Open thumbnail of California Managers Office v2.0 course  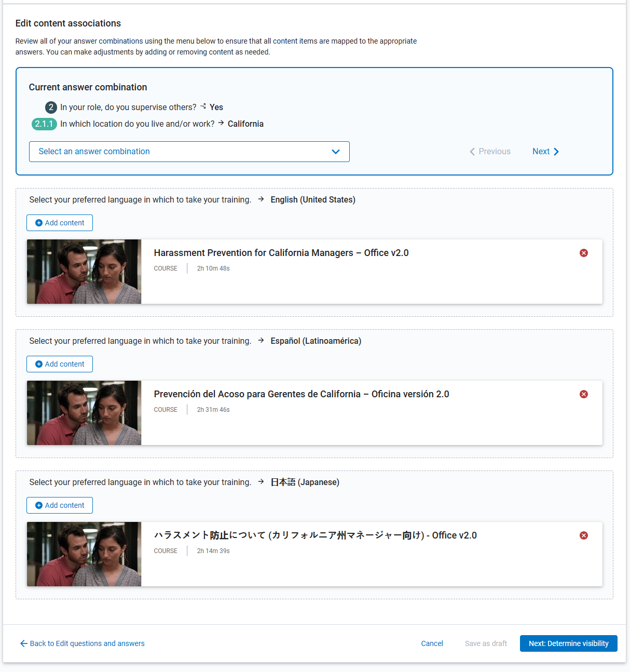coord(84,272)
